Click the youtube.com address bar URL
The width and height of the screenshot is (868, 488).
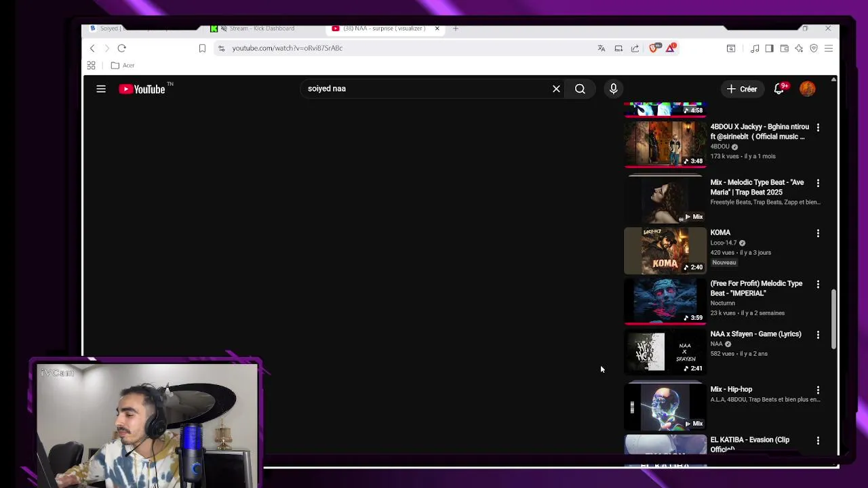tap(287, 48)
